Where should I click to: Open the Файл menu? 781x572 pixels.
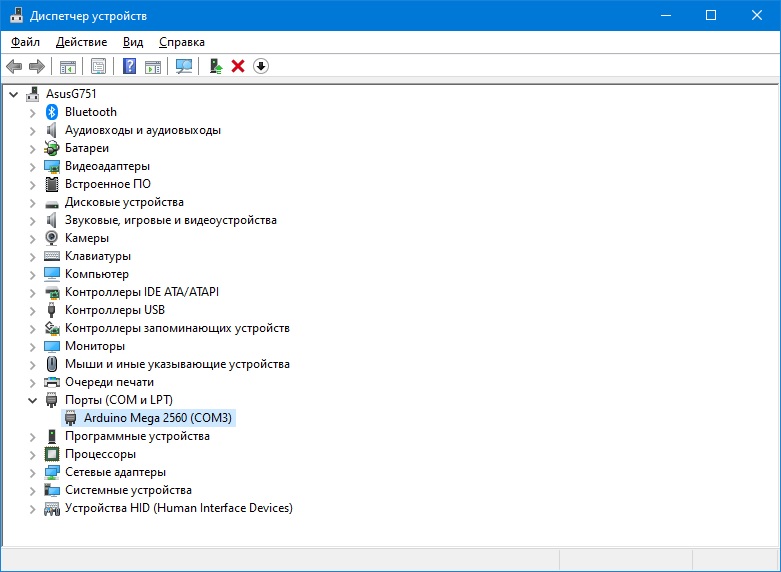25,42
